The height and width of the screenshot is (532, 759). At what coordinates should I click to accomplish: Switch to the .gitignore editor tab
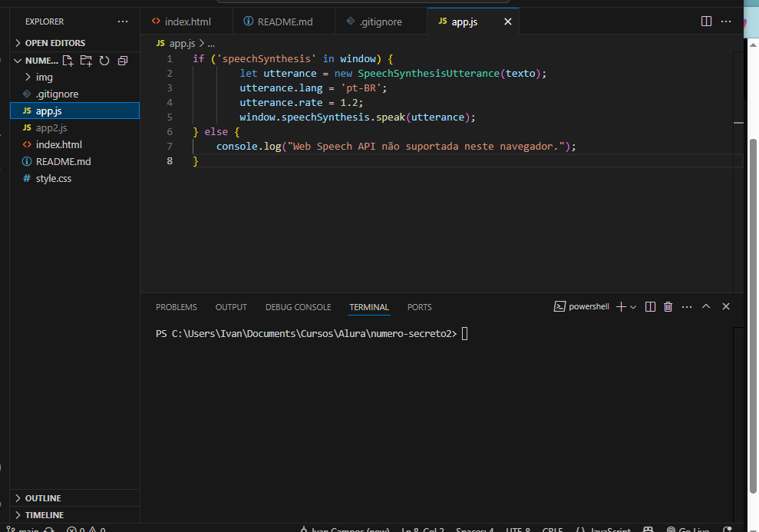click(x=381, y=21)
